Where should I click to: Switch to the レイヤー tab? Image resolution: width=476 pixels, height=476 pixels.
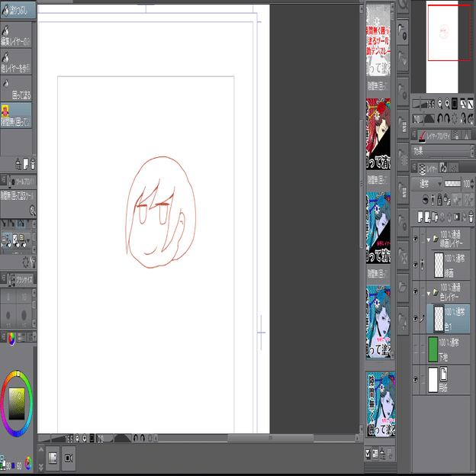point(427,168)
